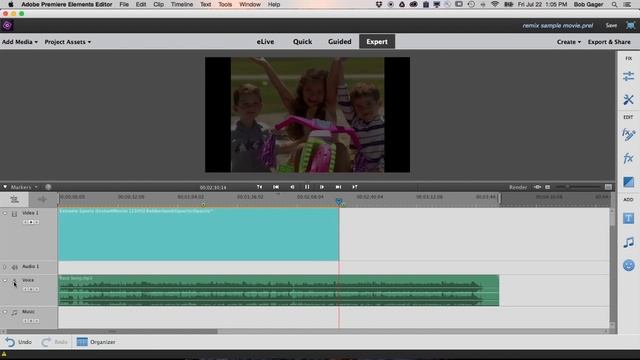
Task: Open the Organizer
Action: [x=96, y=342]
